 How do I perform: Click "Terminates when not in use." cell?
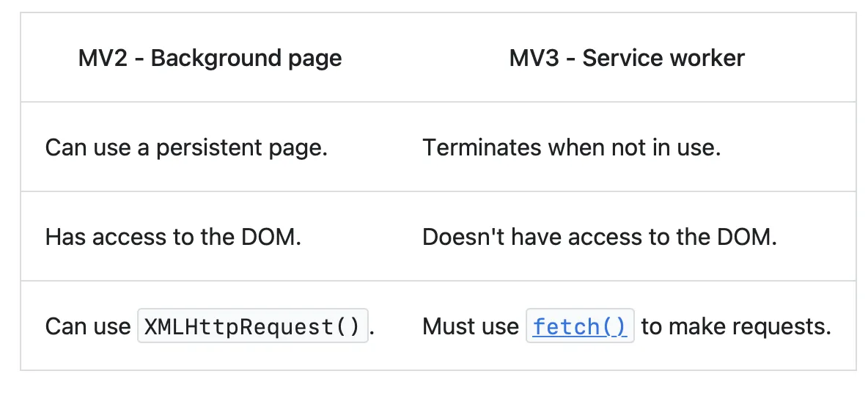(572, 147)
